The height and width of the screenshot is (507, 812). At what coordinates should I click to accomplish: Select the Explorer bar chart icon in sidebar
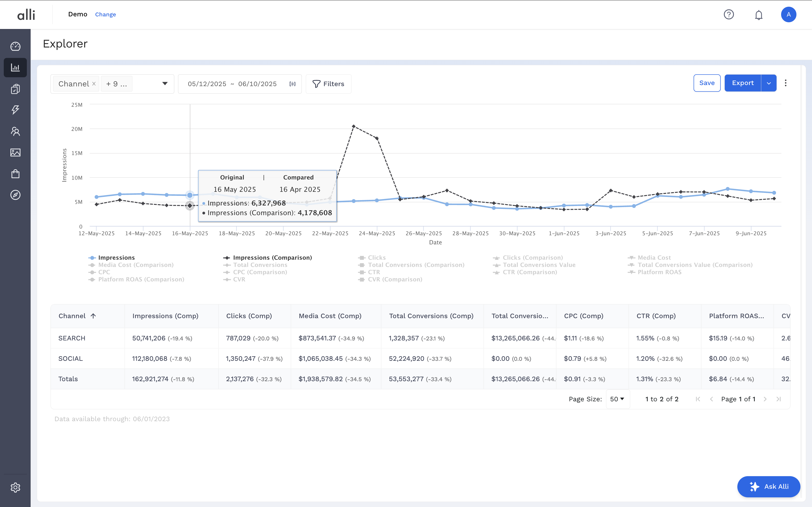pyautogui.click(x=15, y=67)
